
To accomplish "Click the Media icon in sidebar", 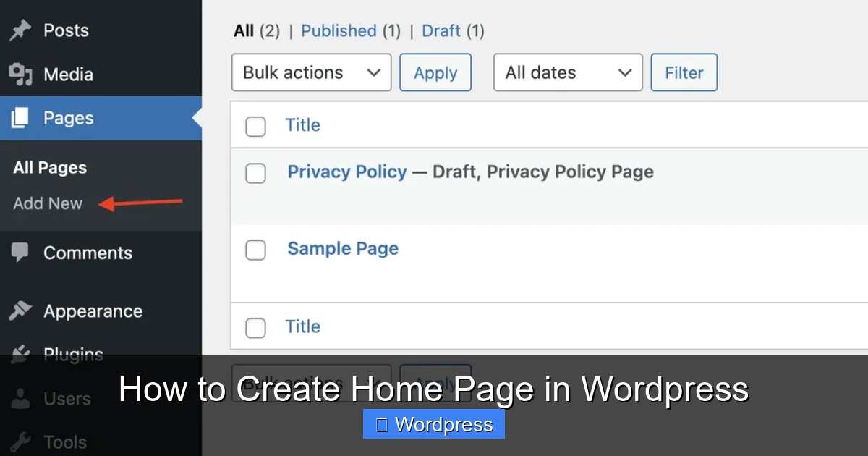I will point(20,75).
